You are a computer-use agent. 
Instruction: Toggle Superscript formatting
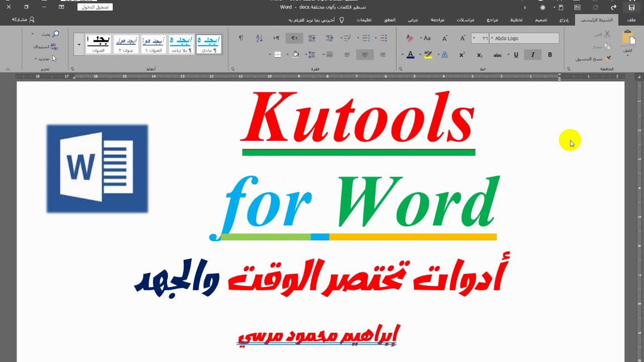pyautogui.click(x=462, y=55)
